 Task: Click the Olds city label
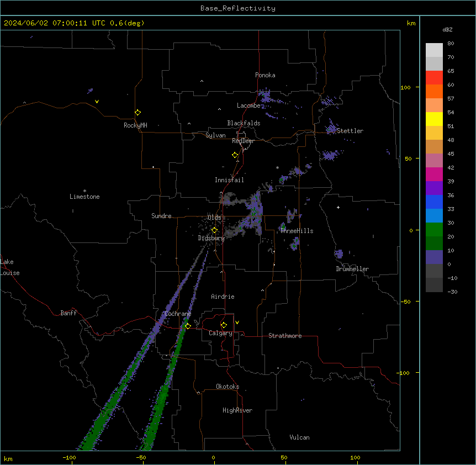[214, 218]
